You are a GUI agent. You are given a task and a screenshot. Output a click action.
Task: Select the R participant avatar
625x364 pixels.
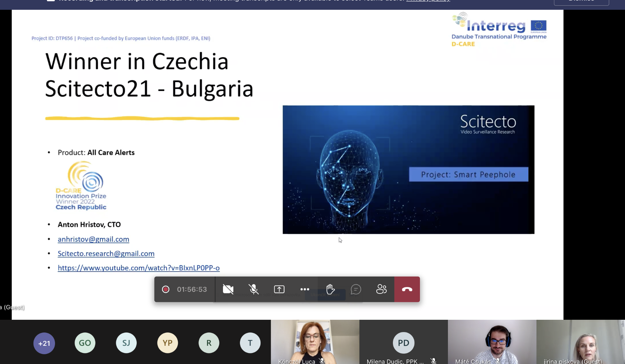point(209,343)
